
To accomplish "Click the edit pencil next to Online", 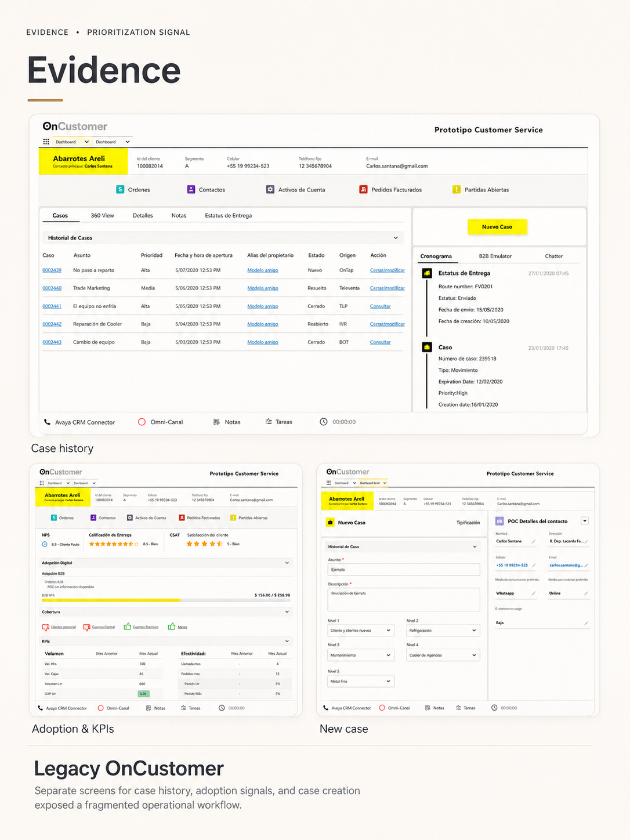I will (586, 593).
